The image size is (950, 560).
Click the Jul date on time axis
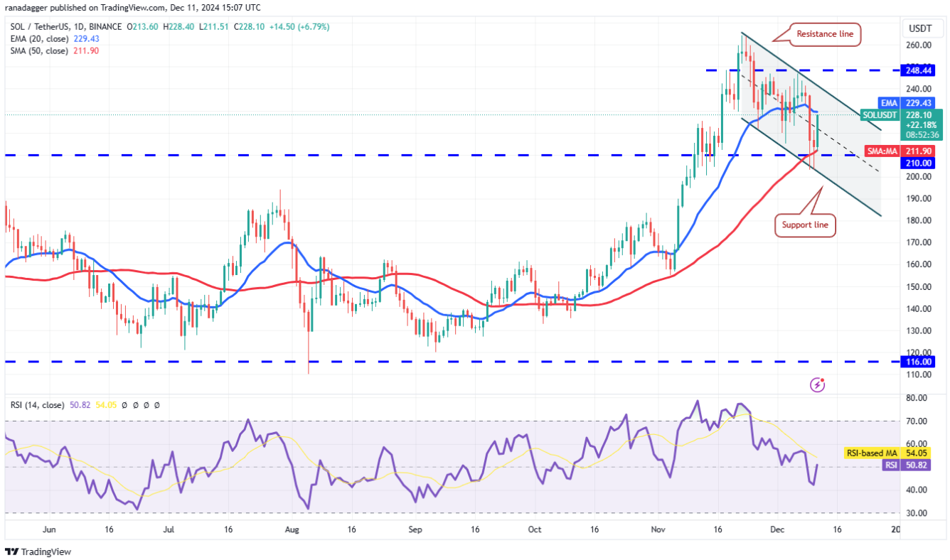169,529
